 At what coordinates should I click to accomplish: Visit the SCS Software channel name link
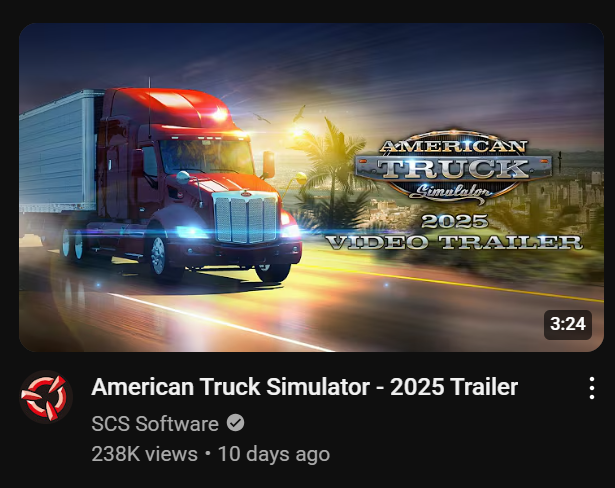click(x=155, y=424)
